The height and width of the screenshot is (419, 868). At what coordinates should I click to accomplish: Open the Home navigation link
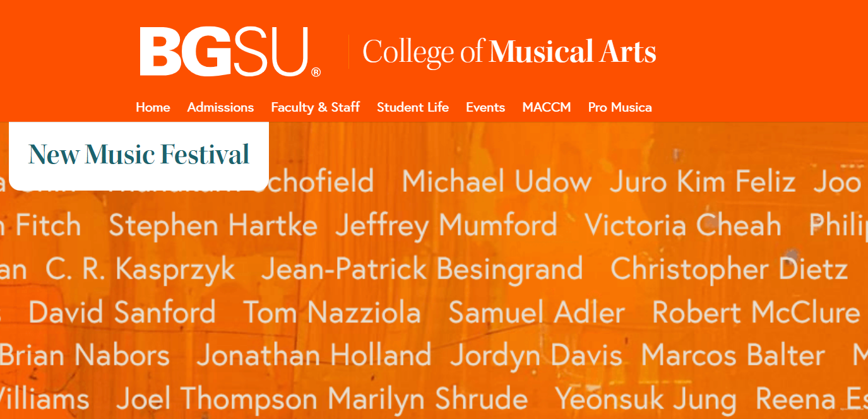pyautogui.click(x=153, y=107)
